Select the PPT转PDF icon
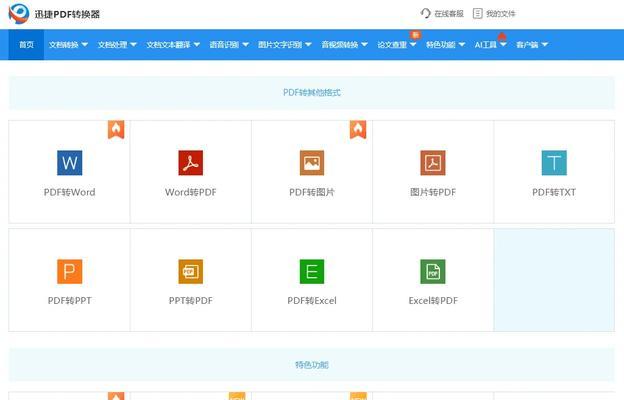 (191, 271)
